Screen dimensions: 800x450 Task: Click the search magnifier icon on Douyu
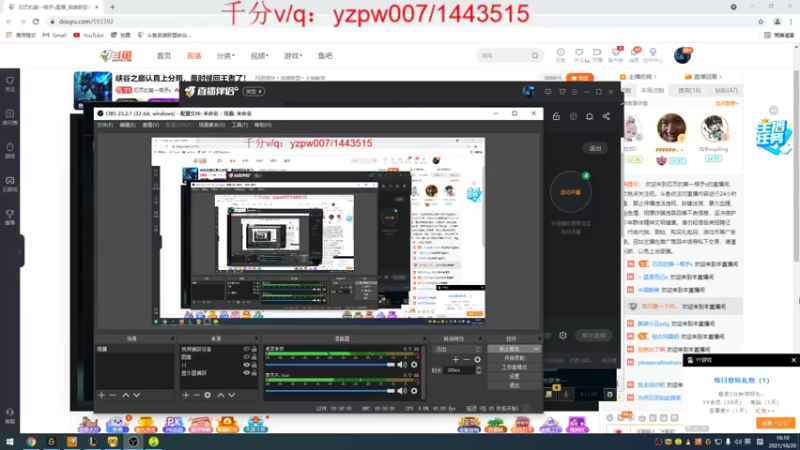[535, 56]
